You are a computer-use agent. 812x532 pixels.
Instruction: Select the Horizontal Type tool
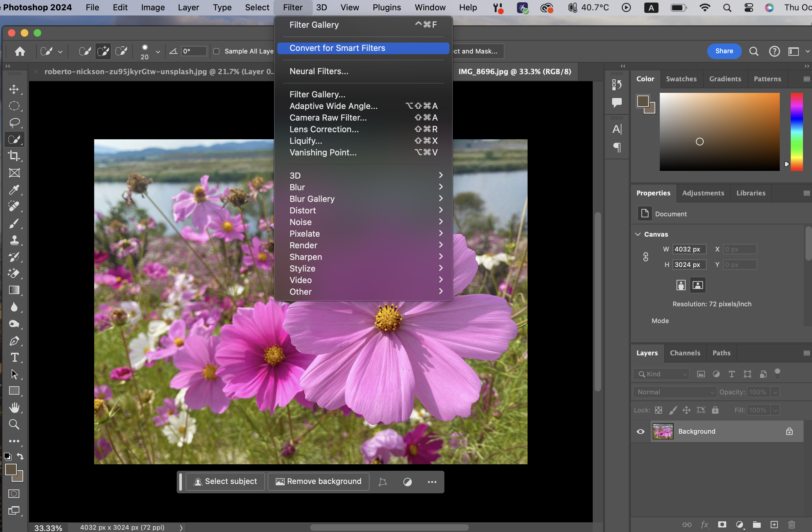pyautogui.click(x=14, y=357)
